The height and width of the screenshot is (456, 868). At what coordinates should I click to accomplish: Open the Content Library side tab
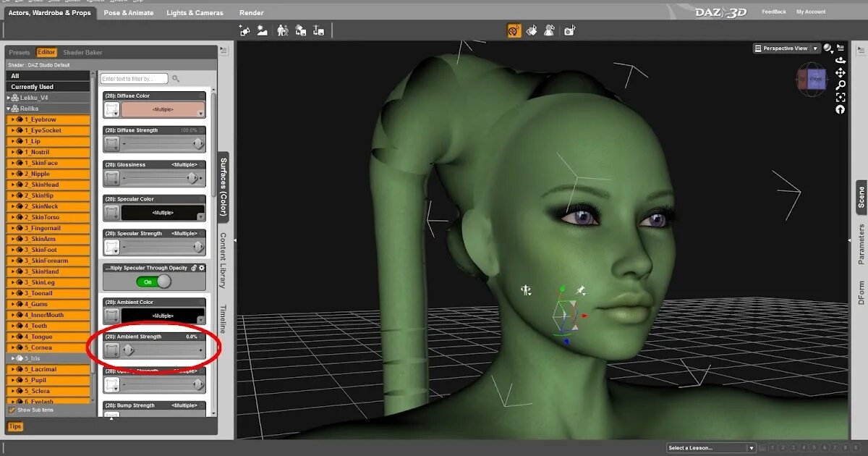(224, 261)
